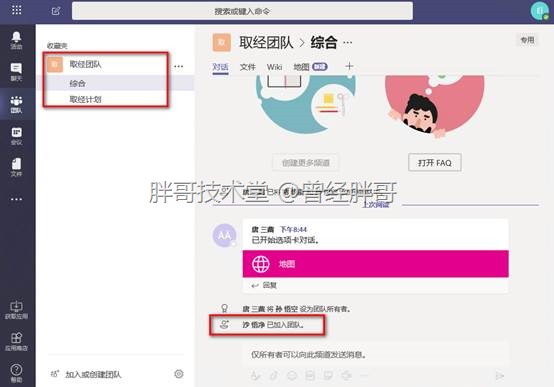Image resolution: width=554 pixels, height=387 pixels.
Task: Click the Send arrow icon
Action: coord(500,376)
